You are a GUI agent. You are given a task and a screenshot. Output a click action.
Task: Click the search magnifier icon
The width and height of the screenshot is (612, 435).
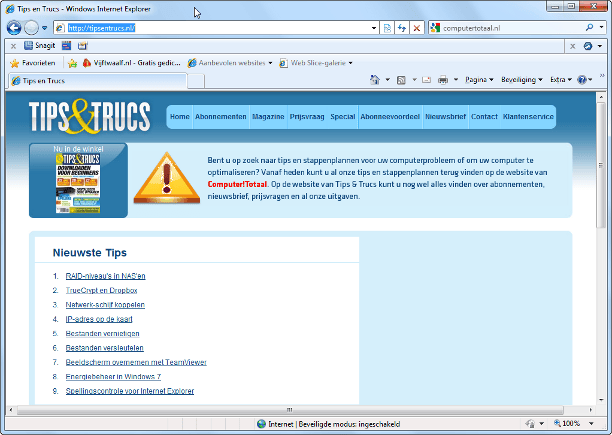point(589,27)
